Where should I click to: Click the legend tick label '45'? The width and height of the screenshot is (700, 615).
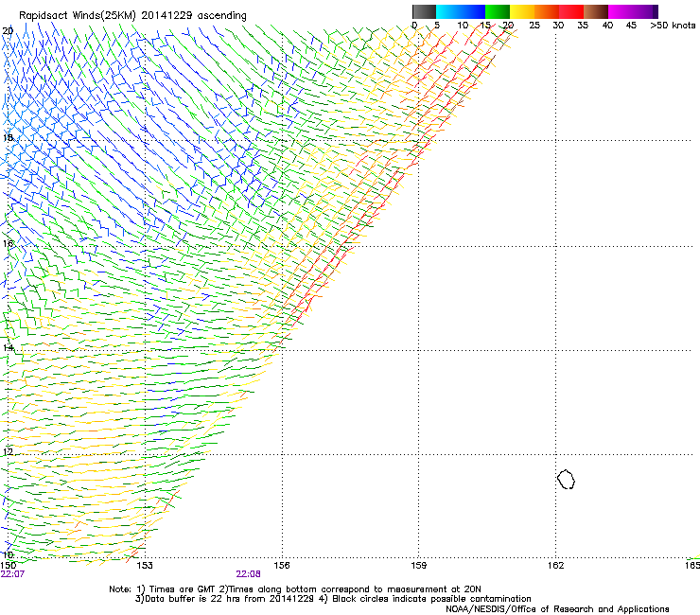[x=631, y=25]
